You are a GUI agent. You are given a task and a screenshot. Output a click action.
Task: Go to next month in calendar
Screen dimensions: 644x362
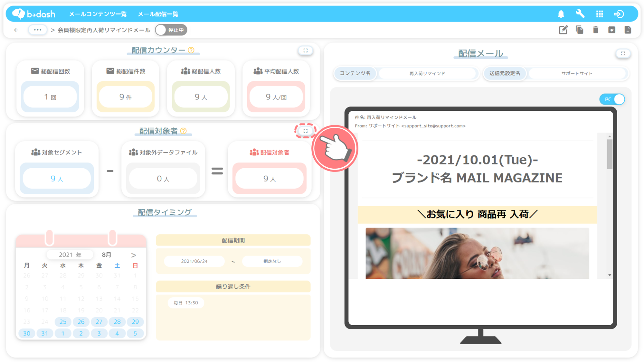tap(134, 255)
